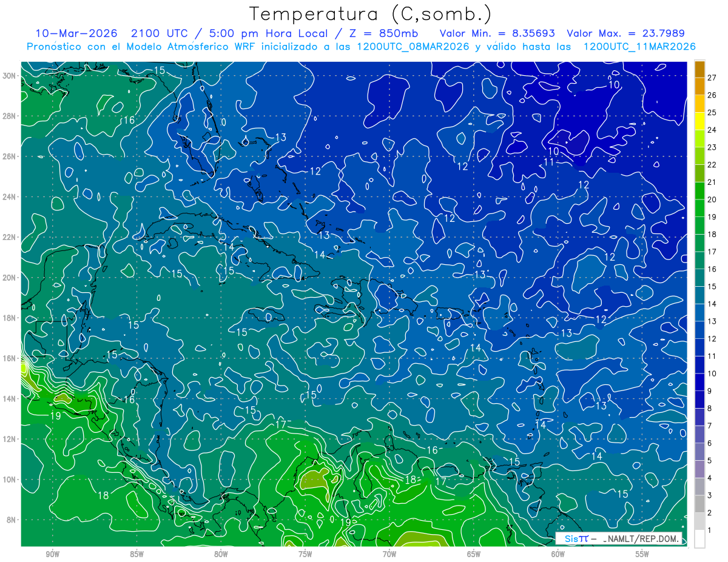
Task: Click the color scale value "23"
Action: (712, 147)
